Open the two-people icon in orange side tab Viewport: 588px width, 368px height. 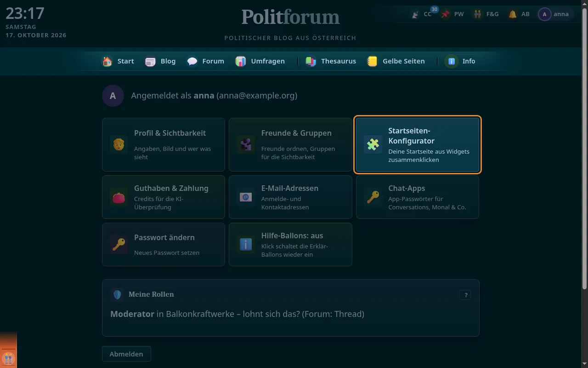tap(8, 358)
